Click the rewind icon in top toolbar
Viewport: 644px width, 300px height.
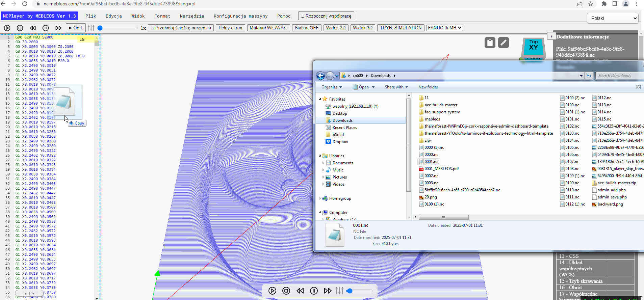point(33,28)
